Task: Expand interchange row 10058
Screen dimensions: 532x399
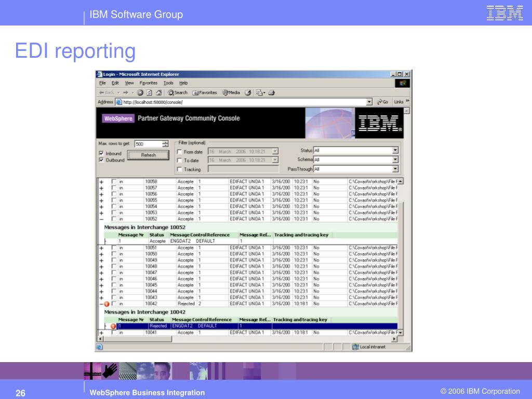Action: (x=101, y=182)
